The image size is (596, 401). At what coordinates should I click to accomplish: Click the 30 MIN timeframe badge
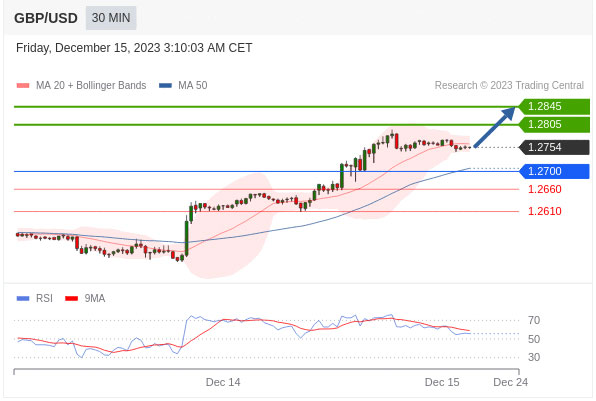click(x=111, y=18)
